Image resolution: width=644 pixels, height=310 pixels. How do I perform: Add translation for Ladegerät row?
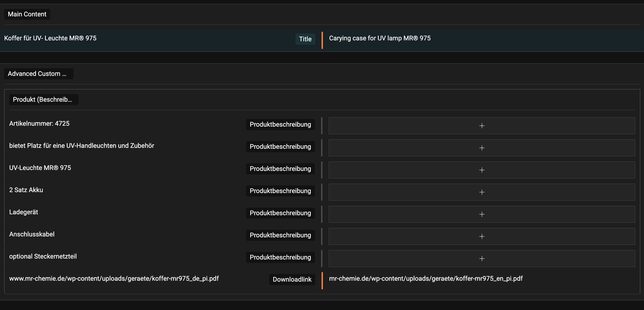click(x=481, y=214)
